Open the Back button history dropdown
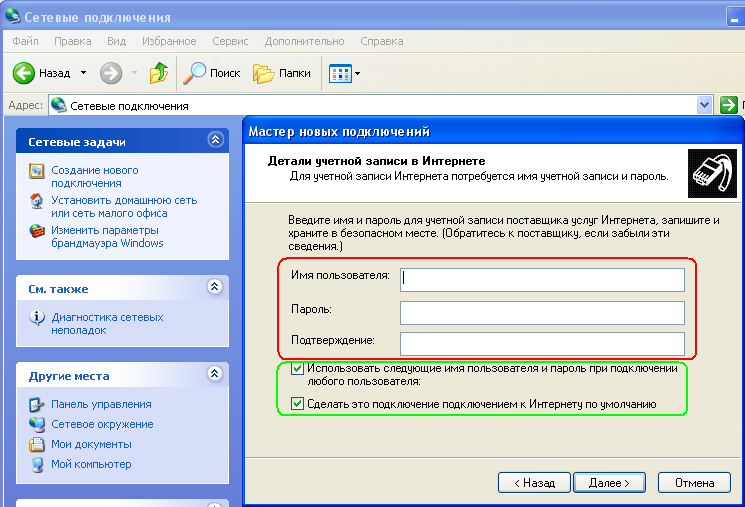 (84, 73)
